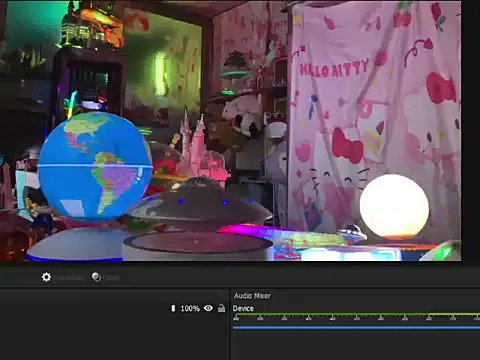Open the source Filters button
This screenshot has width=480, height=360.
pyautogui.click(x=106, y=277)
